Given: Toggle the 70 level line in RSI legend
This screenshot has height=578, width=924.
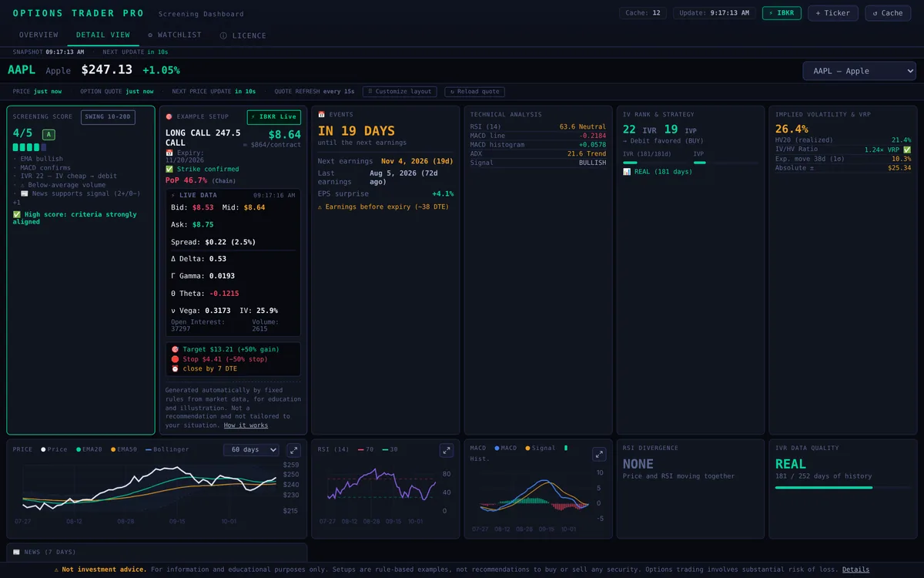Looking at the screenshot, I should (x=367, y=449).
